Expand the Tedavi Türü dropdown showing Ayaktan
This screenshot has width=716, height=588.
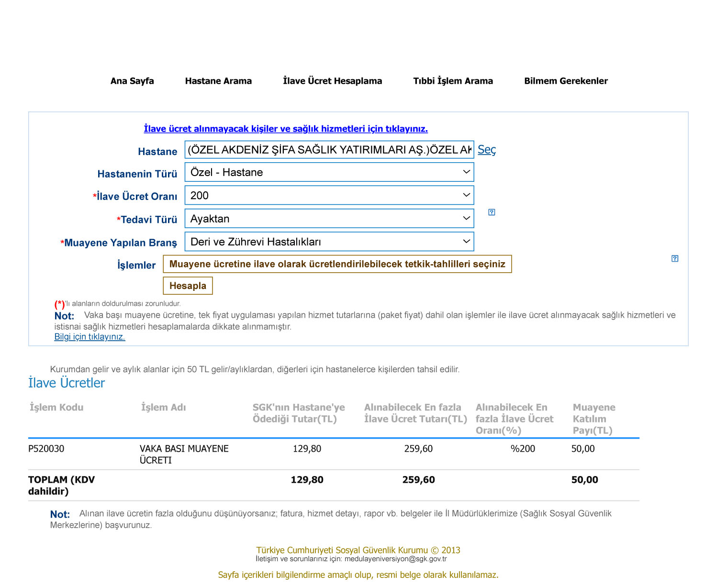tap(329, 219)
